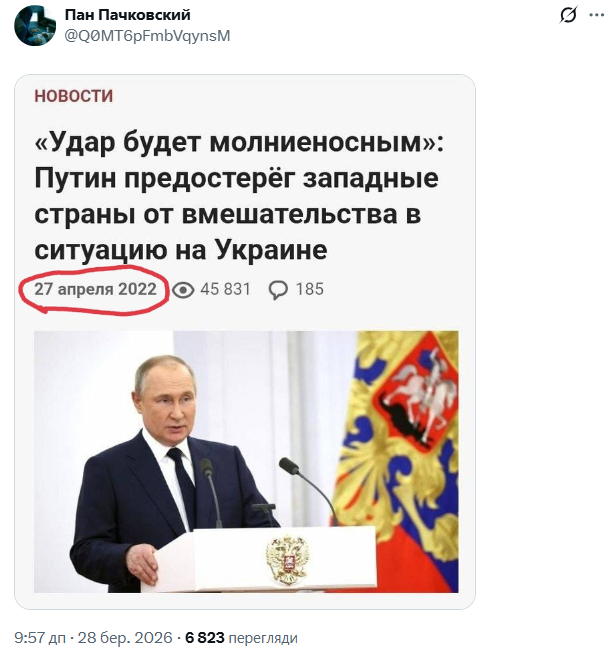615x659 pixels.
Task: Open Пан Пачковский's profile avatar
Action: point(34,25)
